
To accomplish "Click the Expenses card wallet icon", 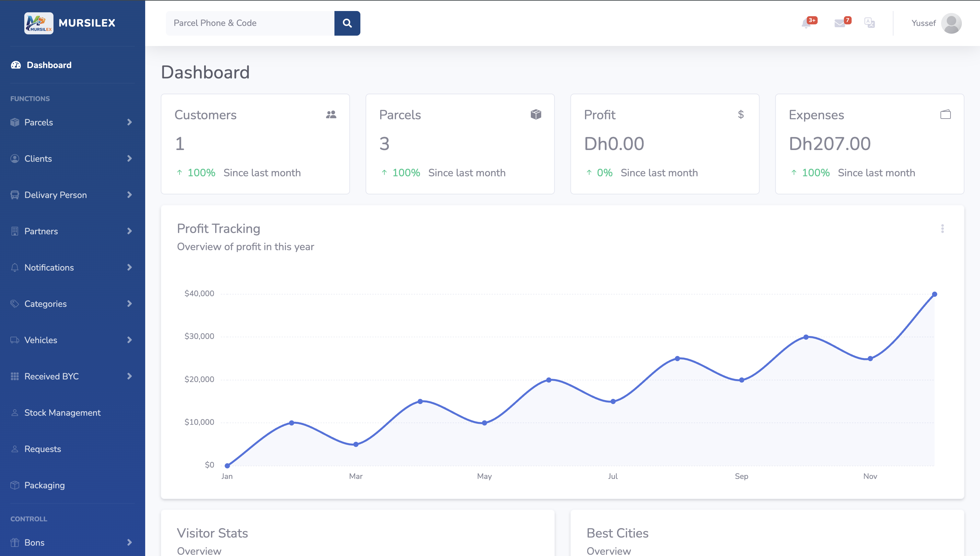I will pyautogui.click(x=946, y=114).
